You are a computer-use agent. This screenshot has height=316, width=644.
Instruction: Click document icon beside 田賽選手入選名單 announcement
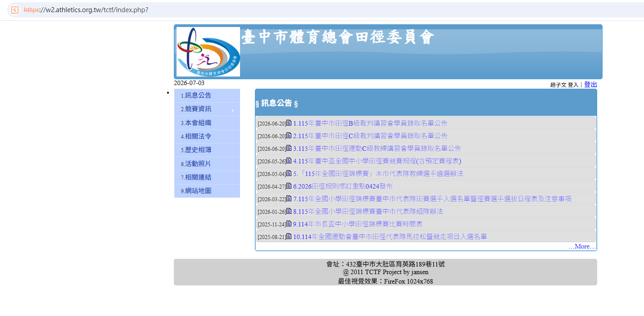289,198
